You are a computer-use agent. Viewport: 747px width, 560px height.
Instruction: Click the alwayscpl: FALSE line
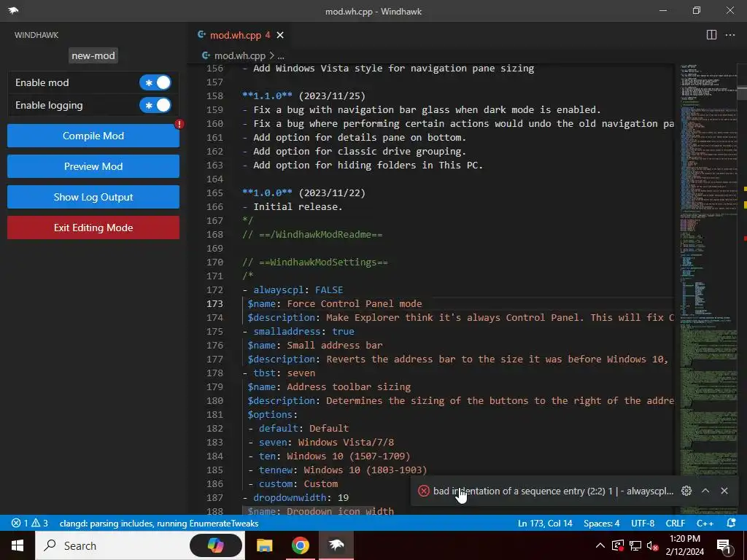(x=293, y=290)
